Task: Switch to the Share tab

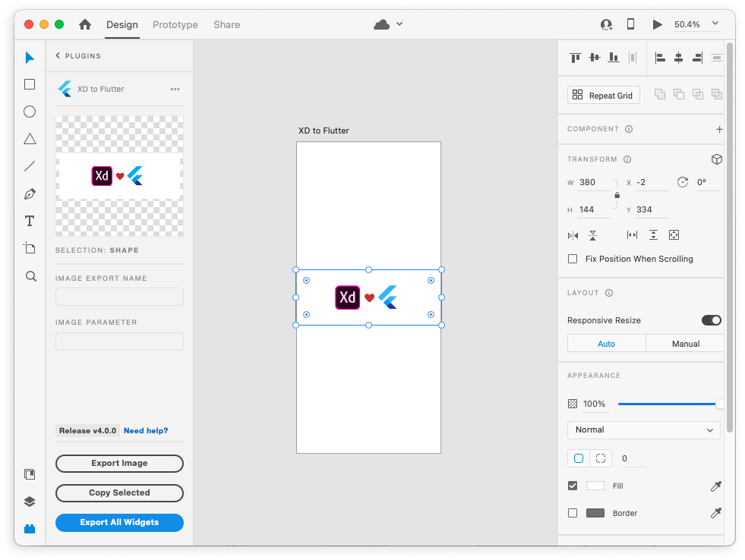Action: [x=226, y=25]
